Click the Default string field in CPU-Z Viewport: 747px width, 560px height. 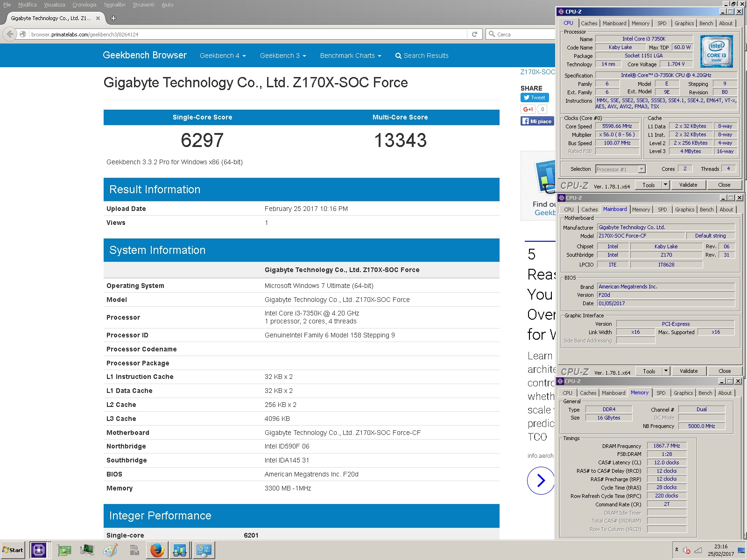point(710,236)
